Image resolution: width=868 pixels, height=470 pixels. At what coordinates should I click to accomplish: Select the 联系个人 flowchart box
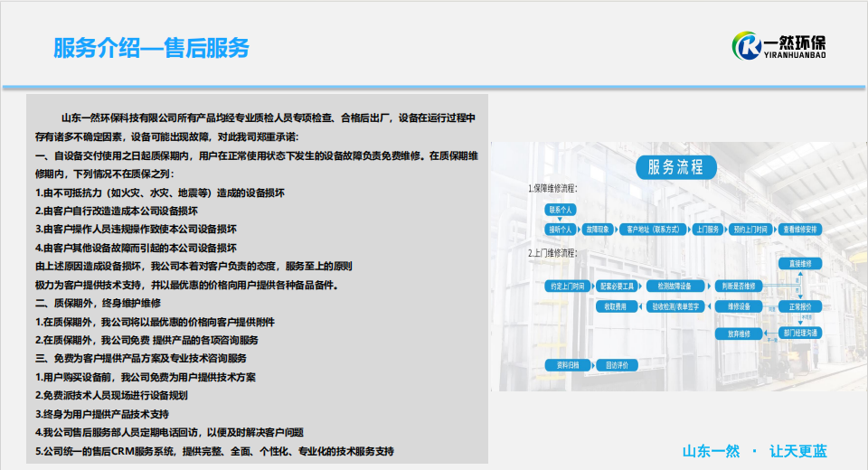561,209
